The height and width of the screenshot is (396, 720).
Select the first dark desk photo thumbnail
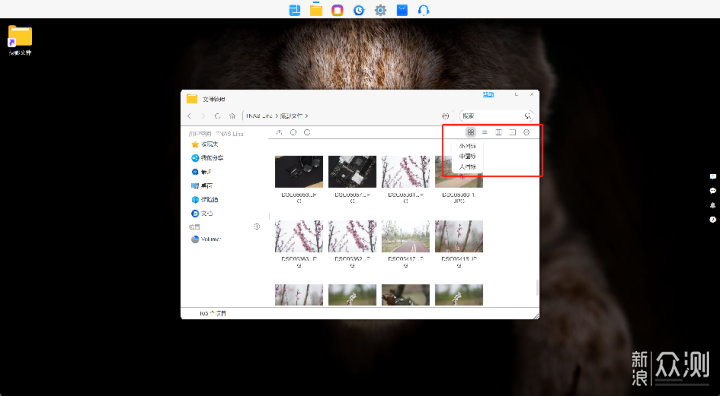(x=299, y=172)
